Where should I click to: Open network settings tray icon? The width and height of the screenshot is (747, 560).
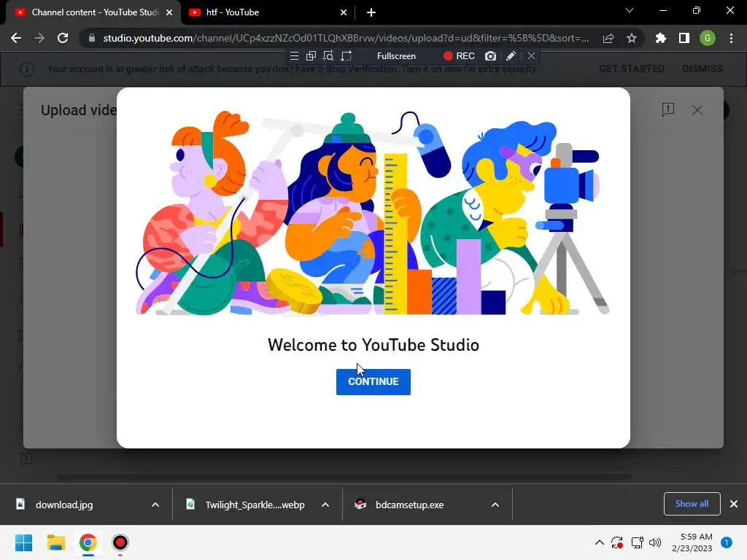(x=637, y=542)
